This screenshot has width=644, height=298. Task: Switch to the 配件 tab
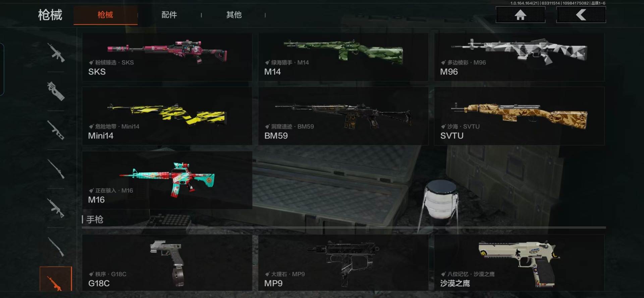point(169,15)
